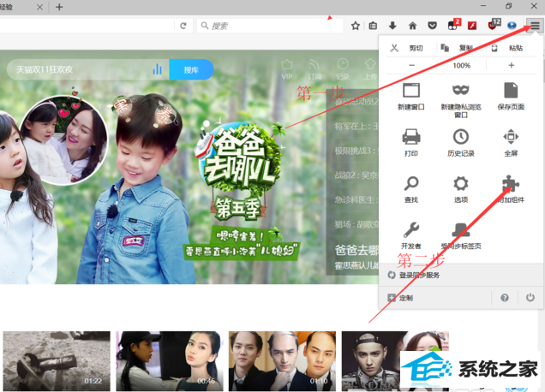Click the extension icon with badge 2
This screenshot has width=545, height=392.
coord(453,25)
